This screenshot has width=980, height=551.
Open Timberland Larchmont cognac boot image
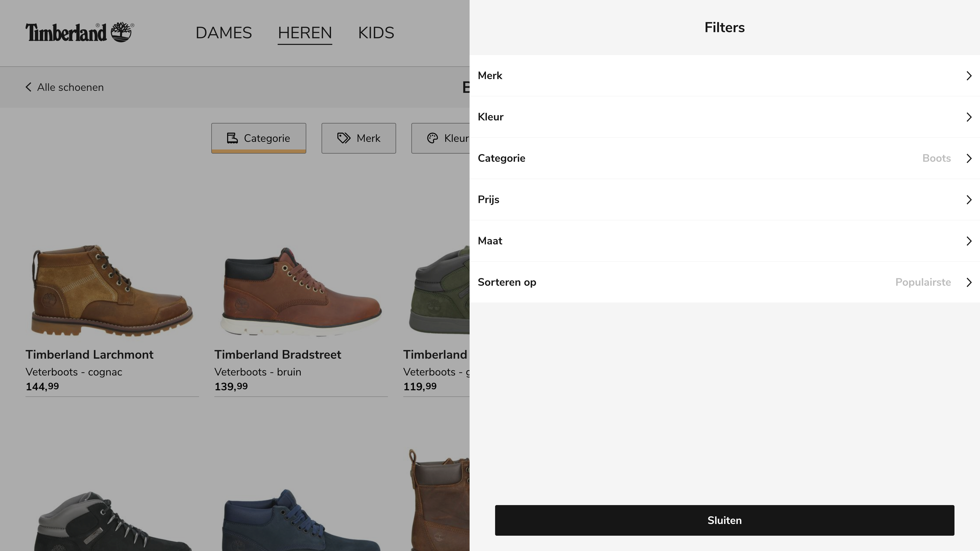[x=112, y=291]
